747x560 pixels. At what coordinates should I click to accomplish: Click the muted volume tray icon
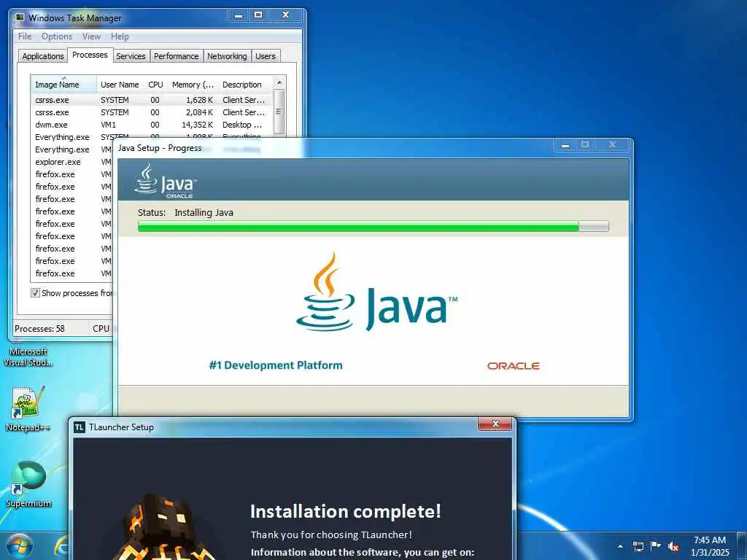coord(673,546)
